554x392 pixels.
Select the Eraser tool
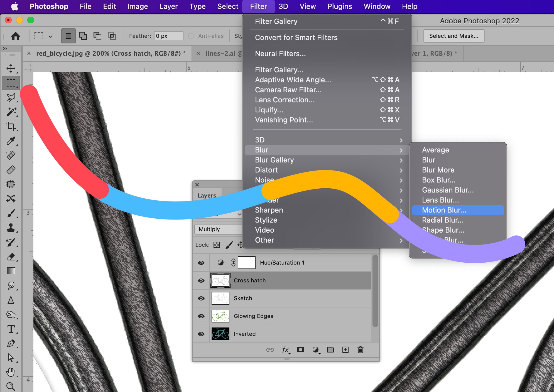pyautogui.click(x=11, y=257)
